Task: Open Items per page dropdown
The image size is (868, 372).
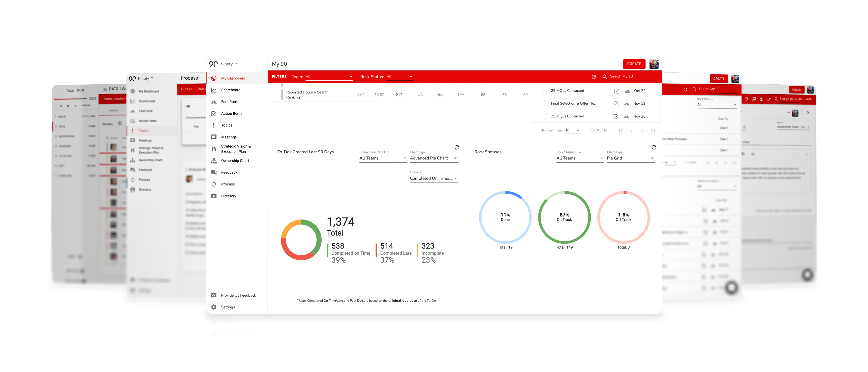Action: 572,130
